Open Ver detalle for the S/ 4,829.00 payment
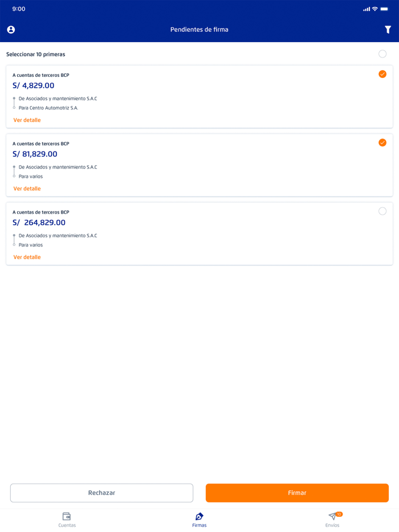Screen dimensions: 399x532 pos(26,120)
